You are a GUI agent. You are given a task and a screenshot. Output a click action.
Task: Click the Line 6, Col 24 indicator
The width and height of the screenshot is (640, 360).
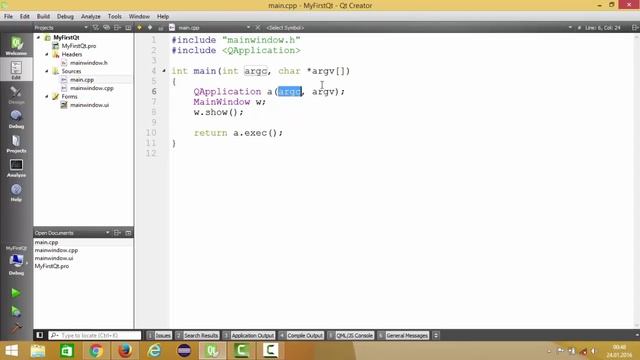click(602, 27)
